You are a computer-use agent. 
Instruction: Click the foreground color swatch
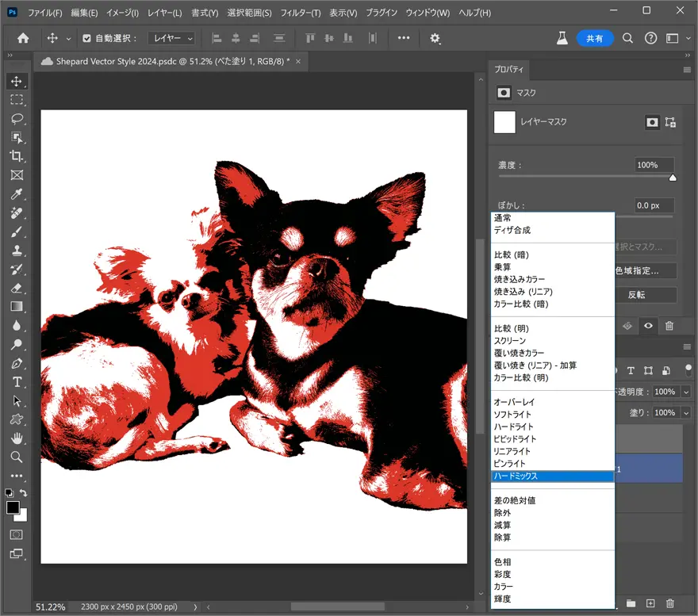pos(13,507)
